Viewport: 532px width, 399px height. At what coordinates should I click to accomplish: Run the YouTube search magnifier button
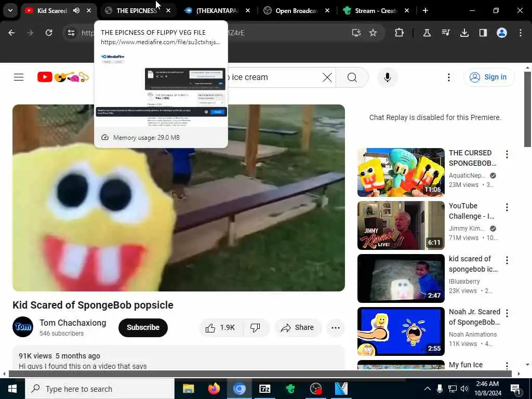352,77
